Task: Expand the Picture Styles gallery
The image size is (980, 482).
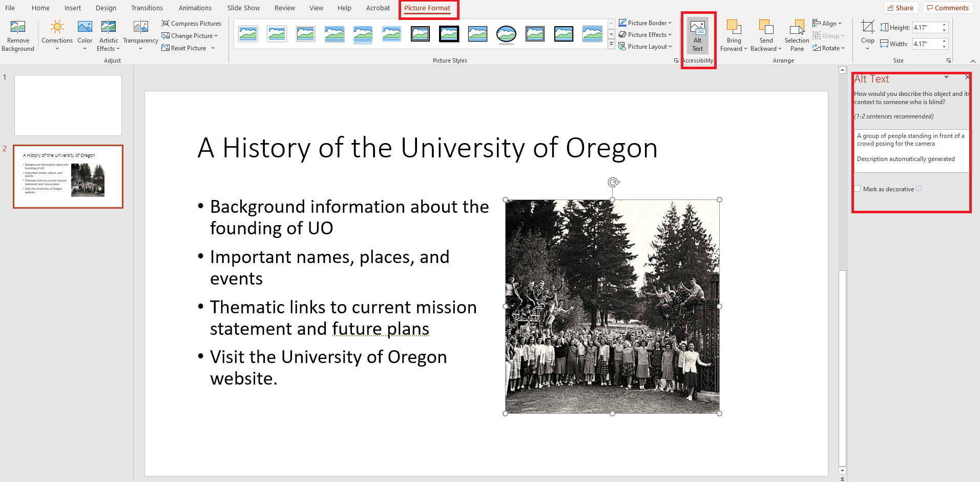Action: (611, 44)
